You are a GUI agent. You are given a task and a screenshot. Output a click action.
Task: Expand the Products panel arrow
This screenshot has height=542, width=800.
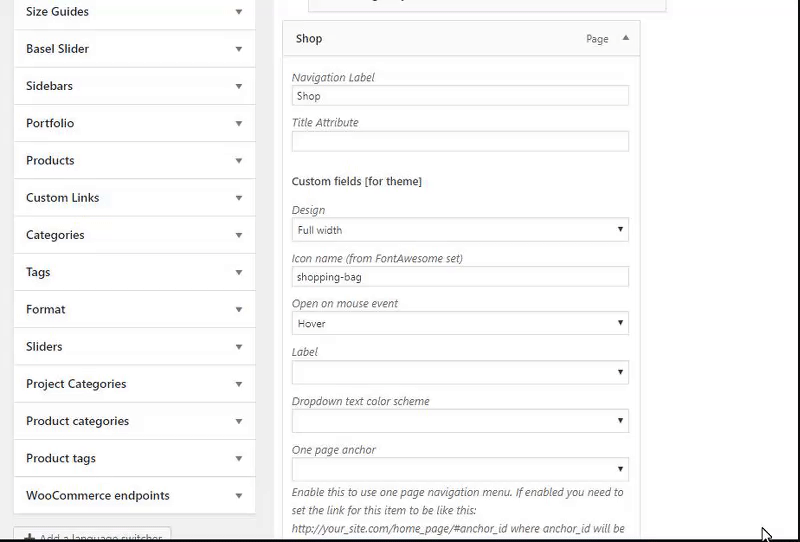click(239, 161)
